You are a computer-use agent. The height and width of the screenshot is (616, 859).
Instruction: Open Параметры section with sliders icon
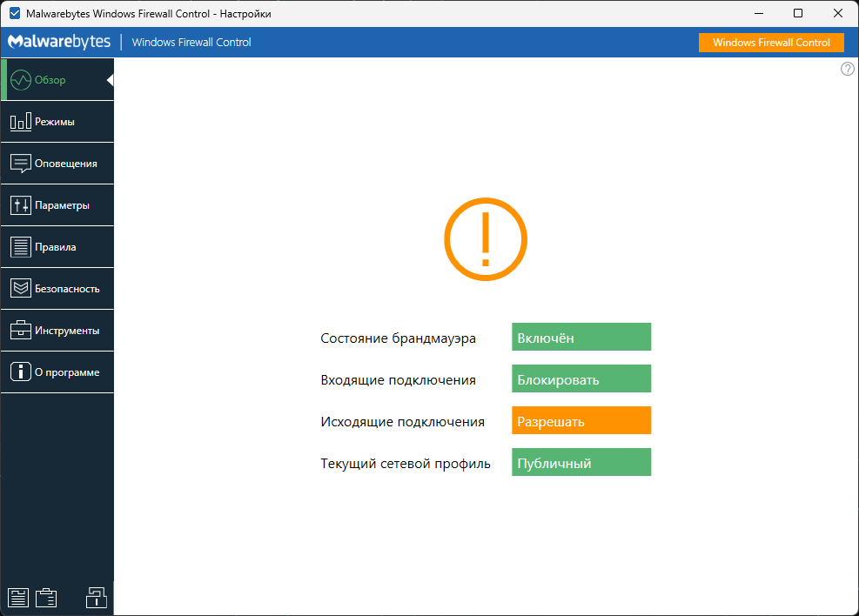(57, 205)
